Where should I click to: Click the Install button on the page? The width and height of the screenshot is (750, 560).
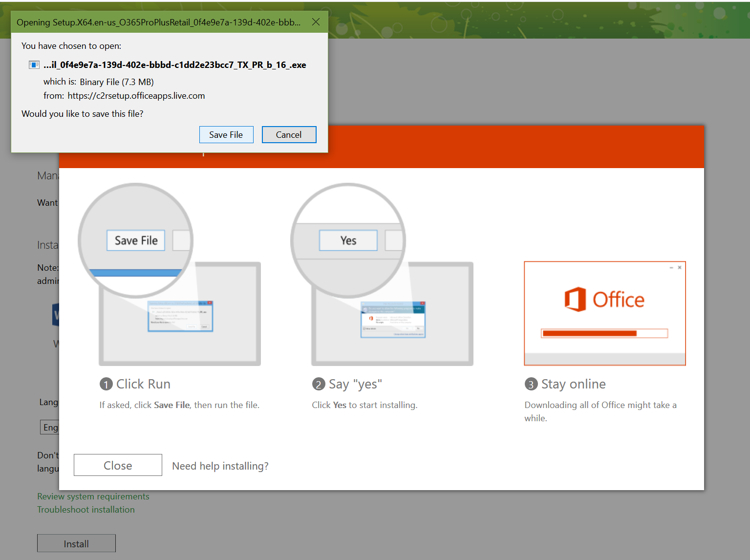coord(76,543)
